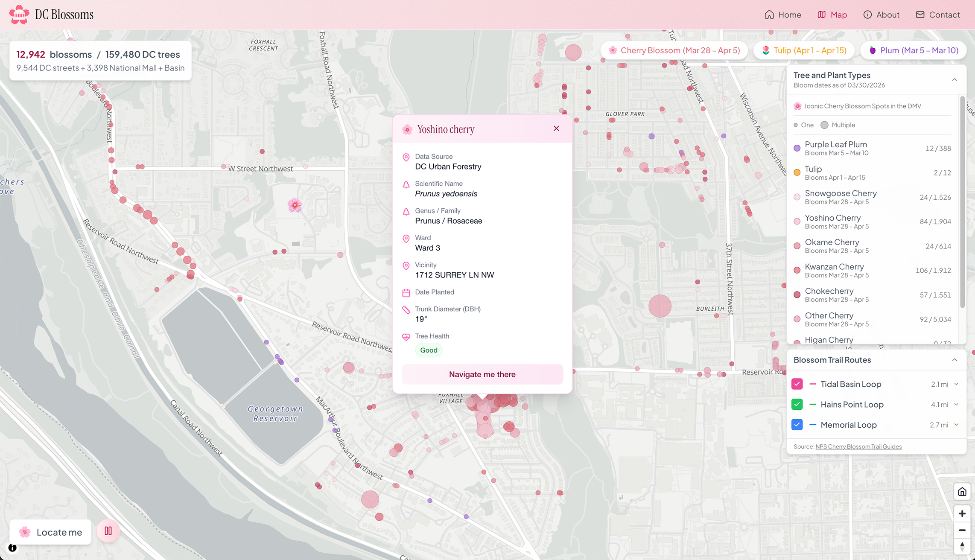
Task: Click the map home reset icon
Action: coord(962,492)
